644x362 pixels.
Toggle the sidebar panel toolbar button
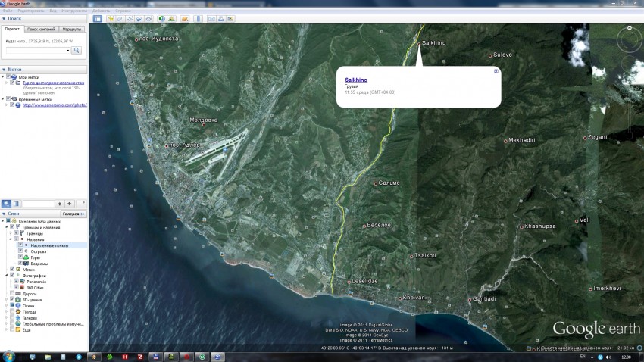(x=97, y=18)
